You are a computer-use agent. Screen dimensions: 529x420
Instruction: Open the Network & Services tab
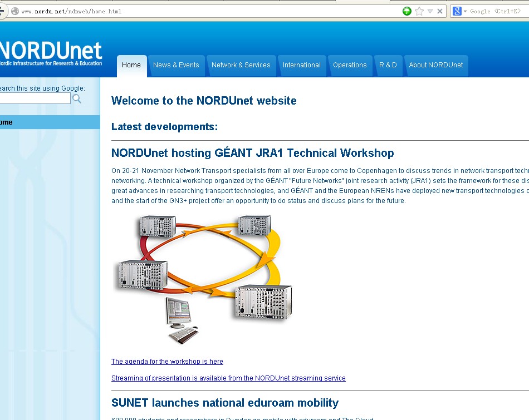241,66
